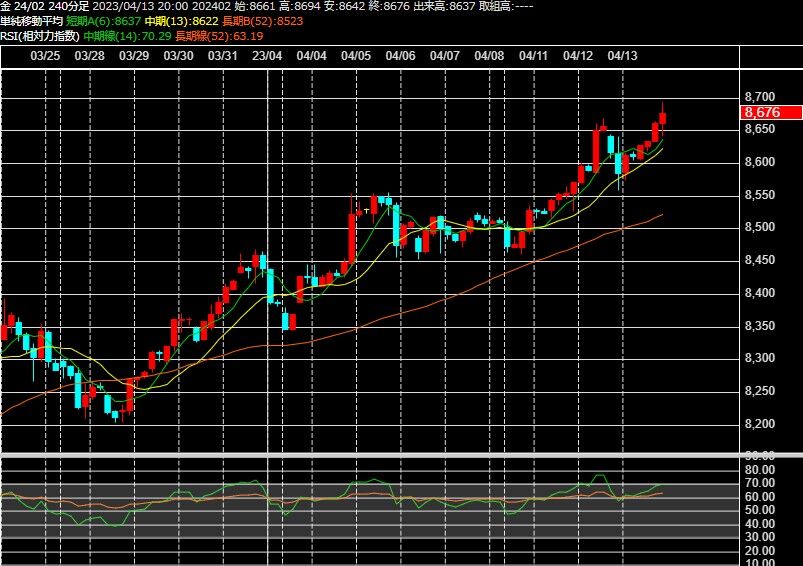Click the 04/12 date label

578,56
